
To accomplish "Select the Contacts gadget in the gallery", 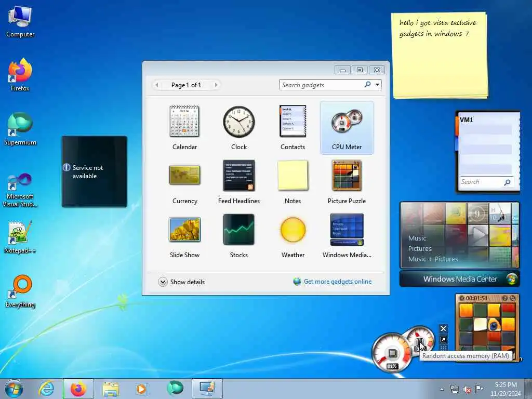I will coord(293,128).
